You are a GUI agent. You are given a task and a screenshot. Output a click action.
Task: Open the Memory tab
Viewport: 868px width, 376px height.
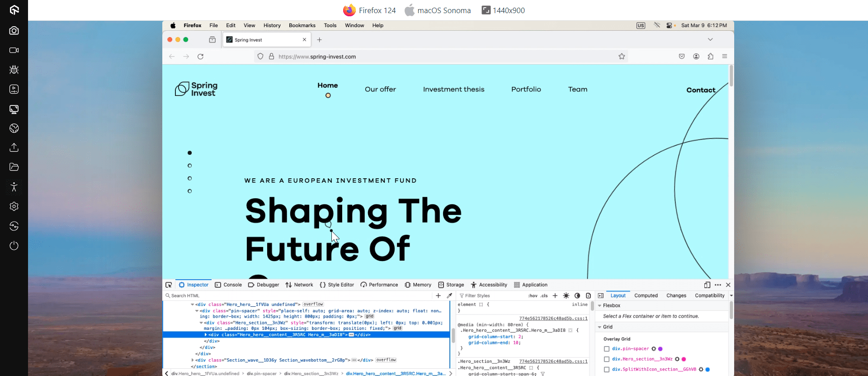[418, 285]
